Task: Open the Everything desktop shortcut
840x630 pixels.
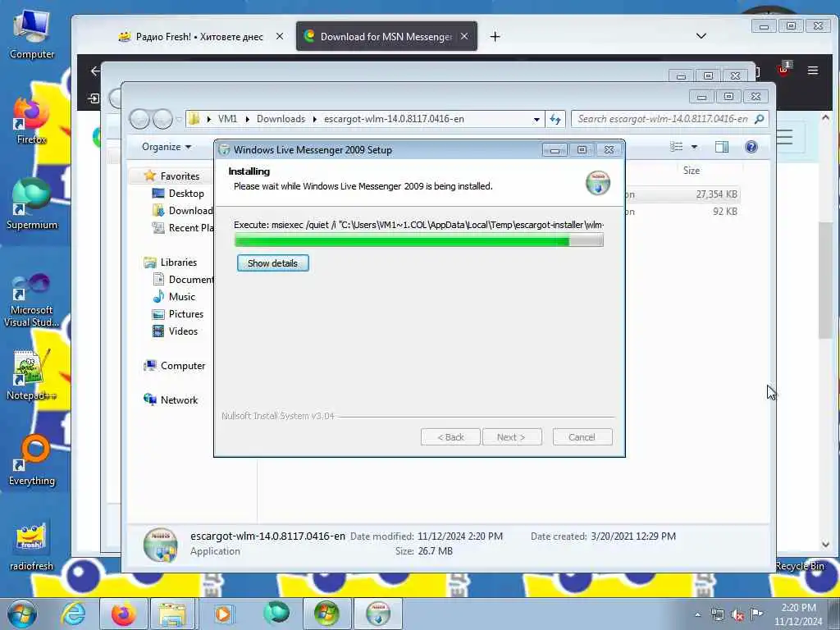Action: pyautogui.click(x=32, y=461)
